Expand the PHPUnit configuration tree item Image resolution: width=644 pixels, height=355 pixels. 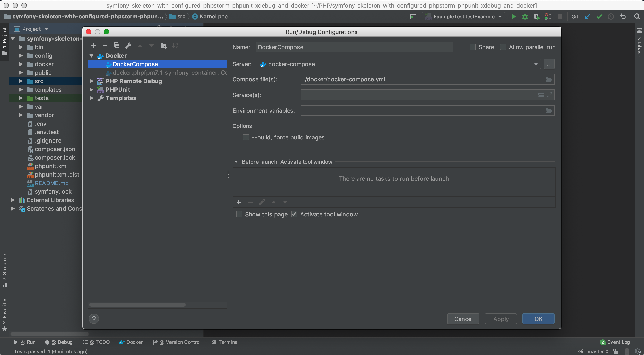pos(92,90)
